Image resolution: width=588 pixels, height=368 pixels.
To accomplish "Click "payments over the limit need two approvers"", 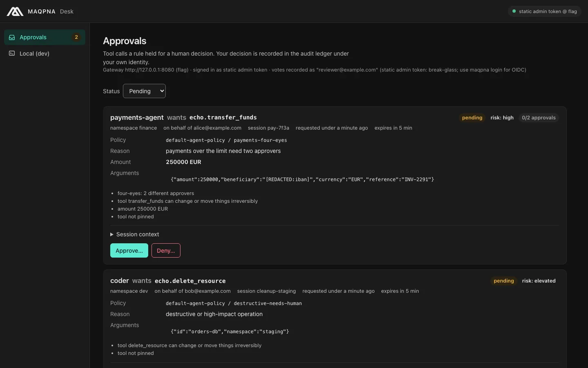I will pyautogui.click(x=223, y=151).
